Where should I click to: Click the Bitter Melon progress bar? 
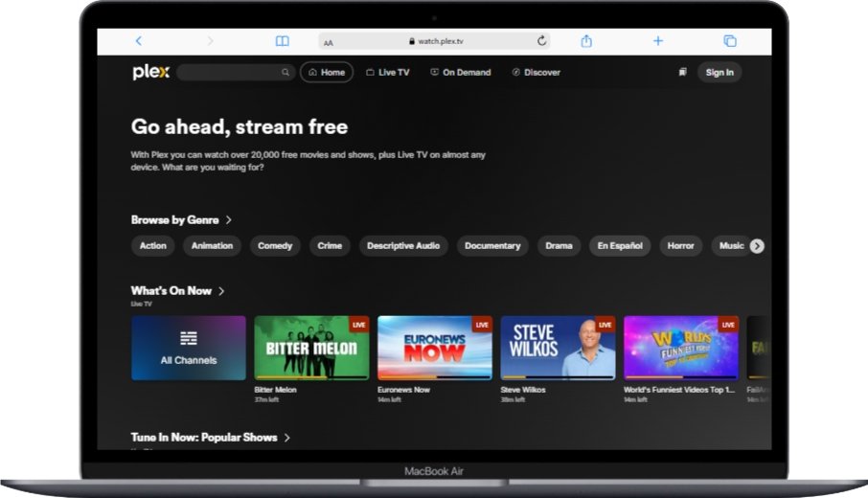click(311, 377)
